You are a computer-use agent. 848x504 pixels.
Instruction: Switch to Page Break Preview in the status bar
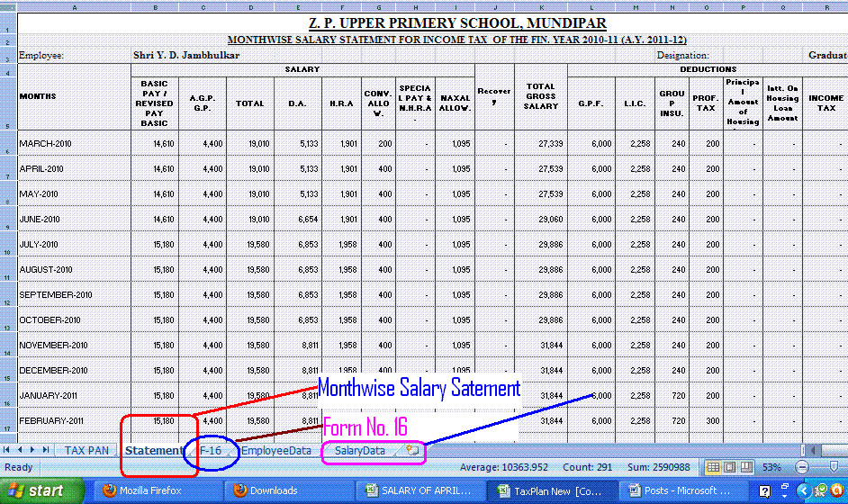[747, 467]
